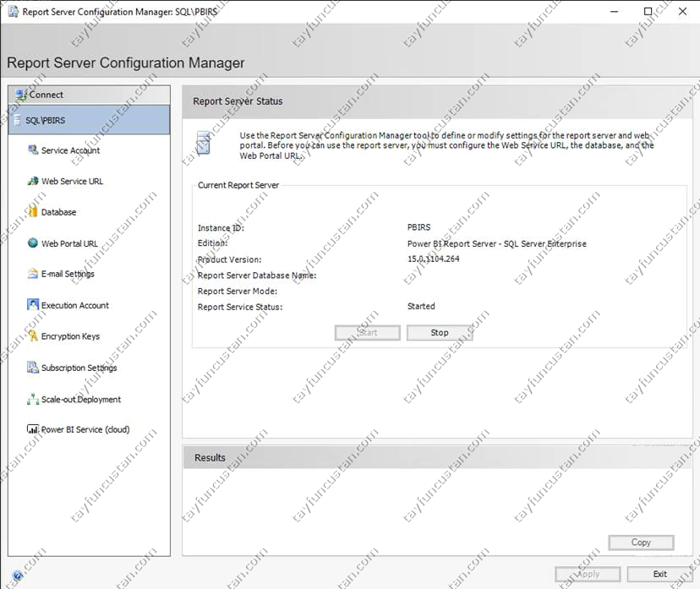Screen dimensions: 700x589
Task: Click the 'Started' service status value
Action: pos(421,307)
